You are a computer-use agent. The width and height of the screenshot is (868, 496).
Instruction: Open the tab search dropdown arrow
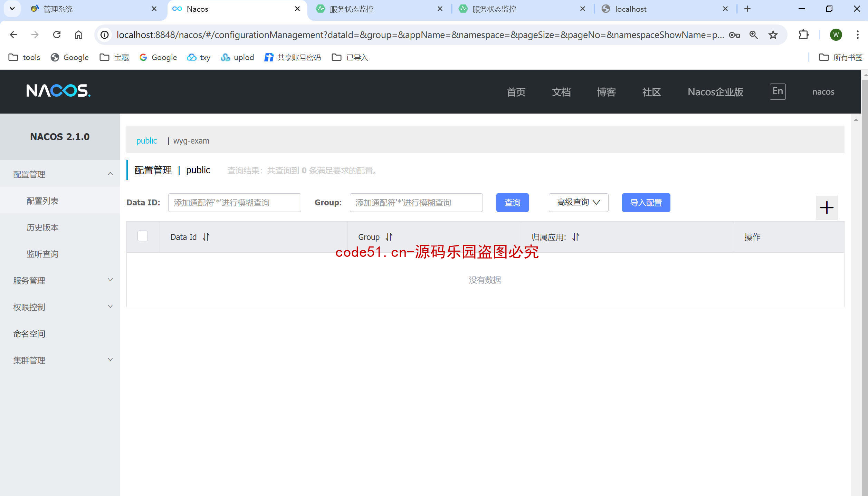click(x=12, y=9)
